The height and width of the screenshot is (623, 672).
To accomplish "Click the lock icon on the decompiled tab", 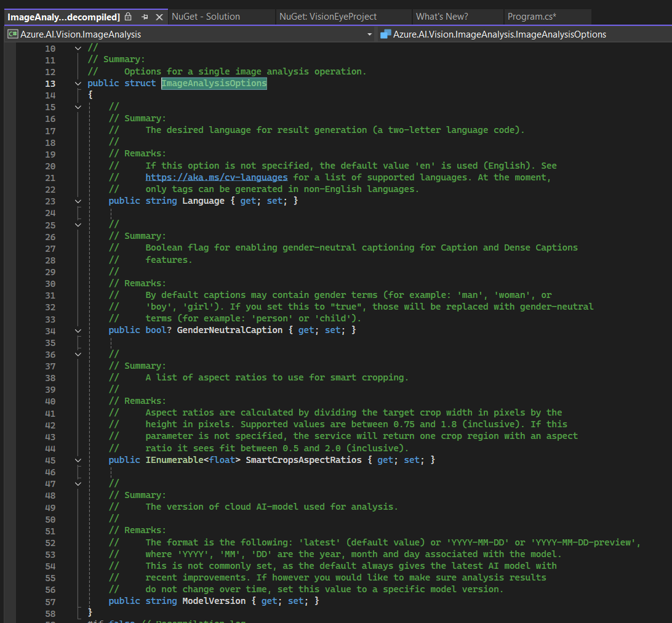I will [x=128, y=17].
